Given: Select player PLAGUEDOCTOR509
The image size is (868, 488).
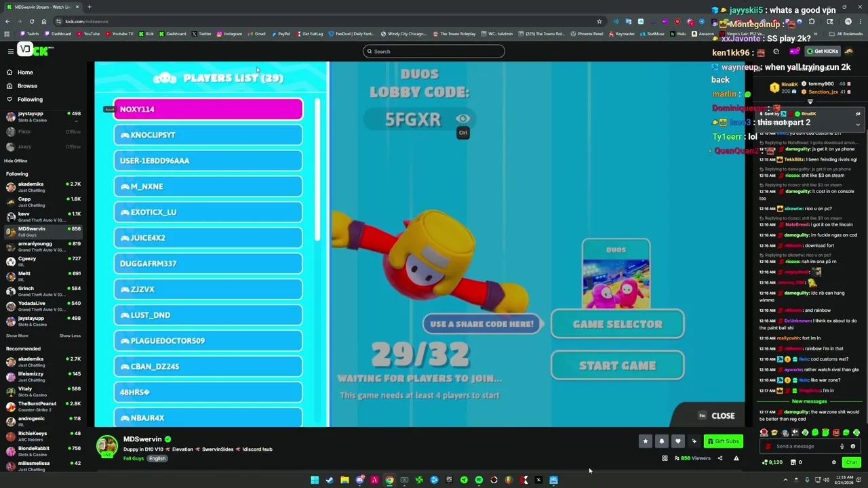Looking at the screenshot, I should [x=208, y=341].
